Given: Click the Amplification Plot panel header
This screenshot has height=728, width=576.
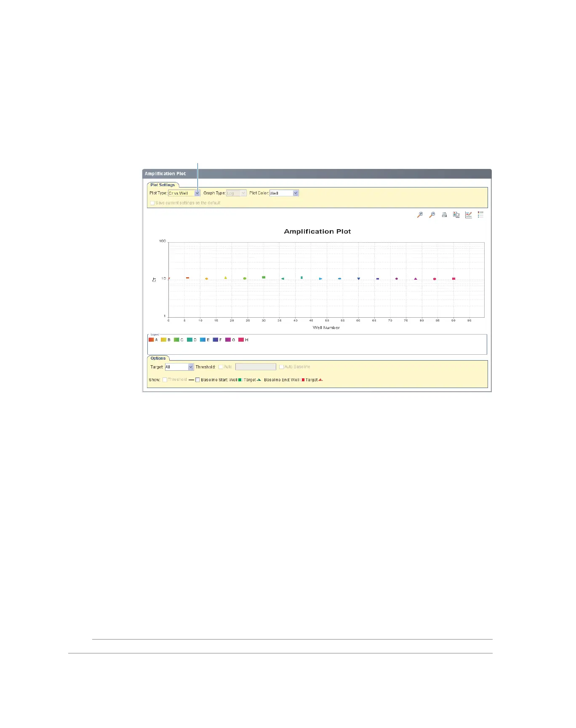Looking at the screenshot, I should 317,174.
